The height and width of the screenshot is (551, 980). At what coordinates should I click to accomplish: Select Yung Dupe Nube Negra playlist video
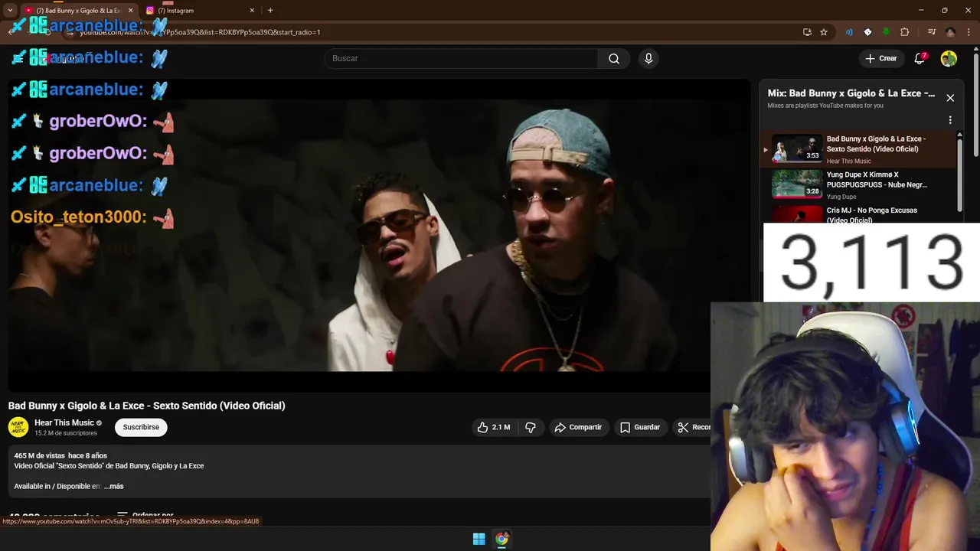[858, 184]
